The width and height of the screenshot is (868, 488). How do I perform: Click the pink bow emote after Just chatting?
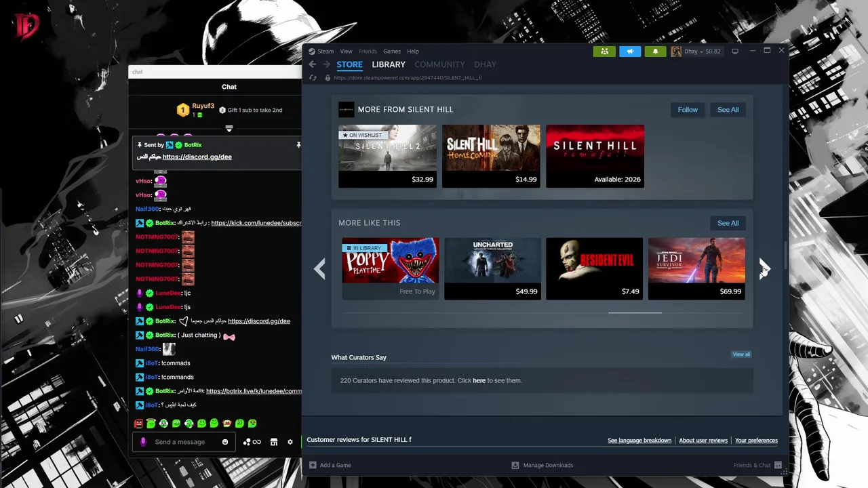[229, 337]
